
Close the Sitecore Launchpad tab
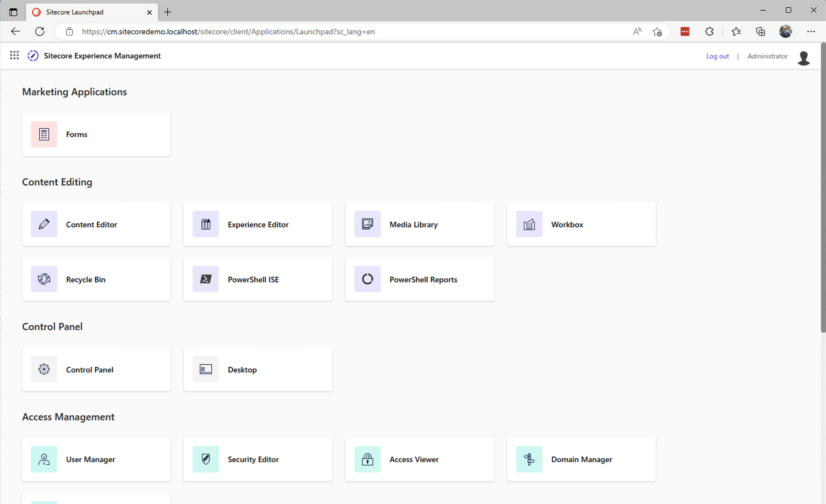pyautogui.click(x=149, y=12)
